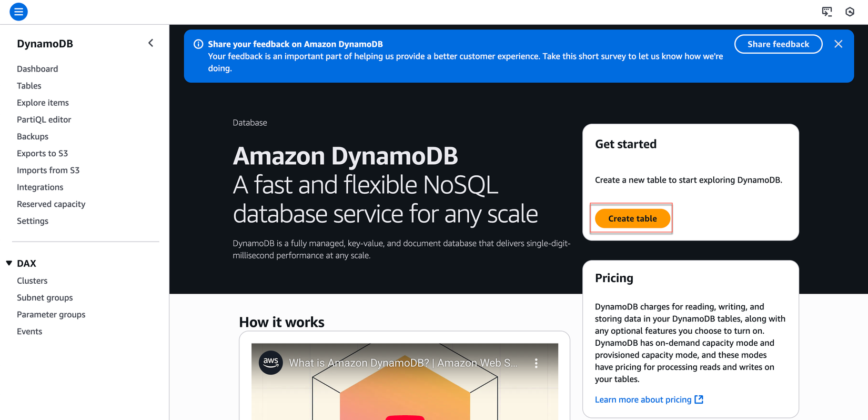Open Learn more about pricing link
This screenshot has width=868, height=420.
coord(643,399)
